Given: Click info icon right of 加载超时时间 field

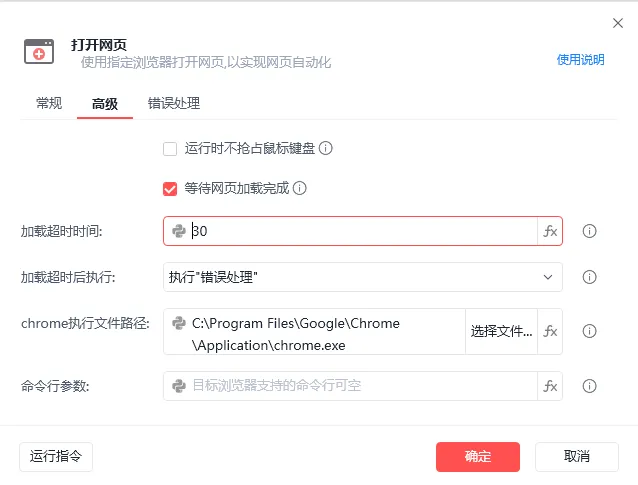Looking at the screenshot, I should tap(589, 231).
